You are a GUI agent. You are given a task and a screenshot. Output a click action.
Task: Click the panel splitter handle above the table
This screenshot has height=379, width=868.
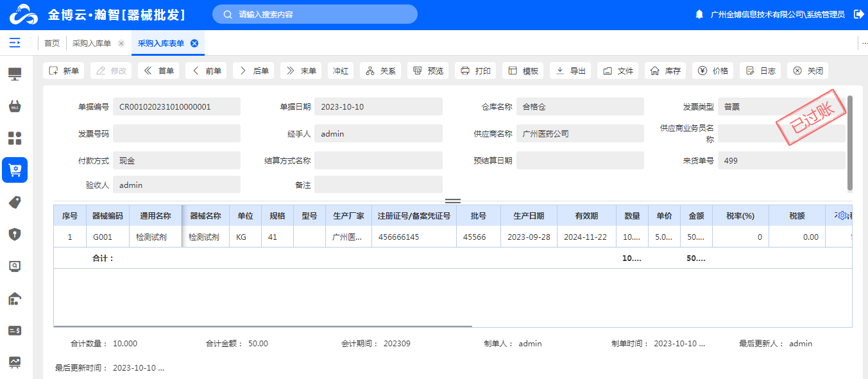(453, 201)
